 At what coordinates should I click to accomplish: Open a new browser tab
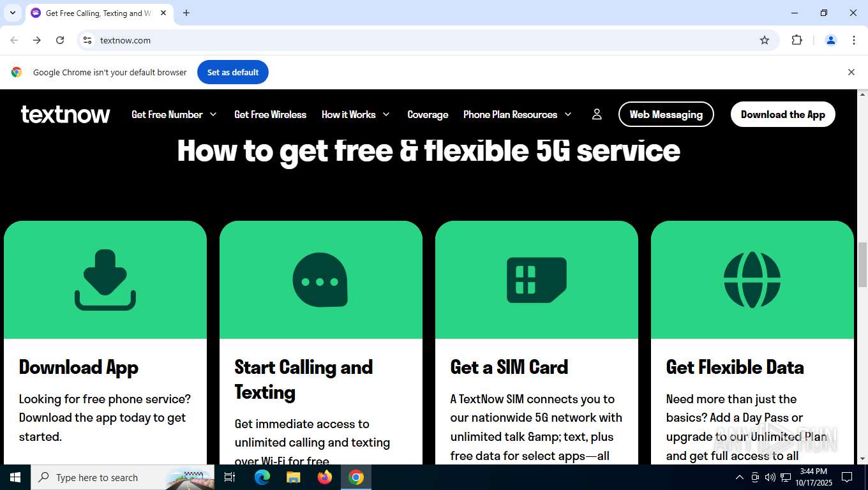[x=186, y=13]
